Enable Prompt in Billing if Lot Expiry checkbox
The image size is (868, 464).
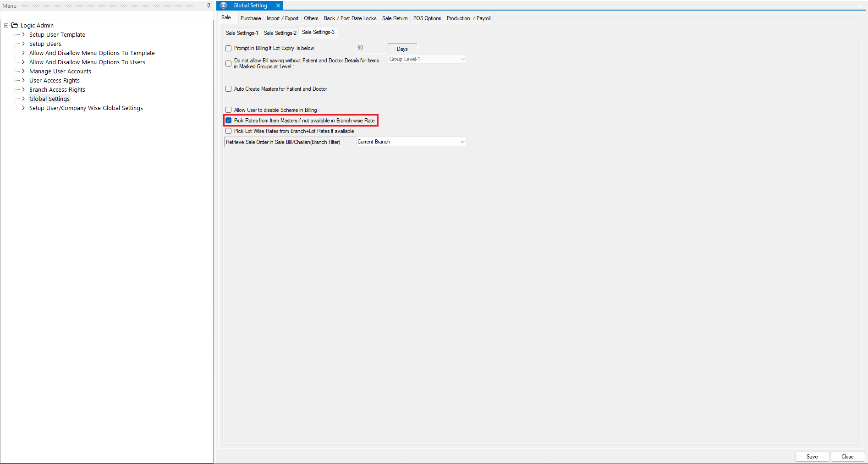(x=228, y=49)
